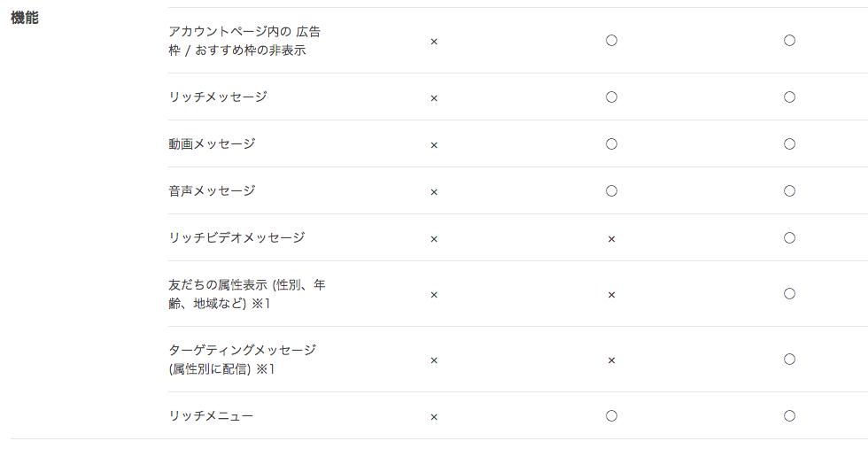868x449 pixels.
Task: Click the 動画メッセージ row label
Action: 212,144
